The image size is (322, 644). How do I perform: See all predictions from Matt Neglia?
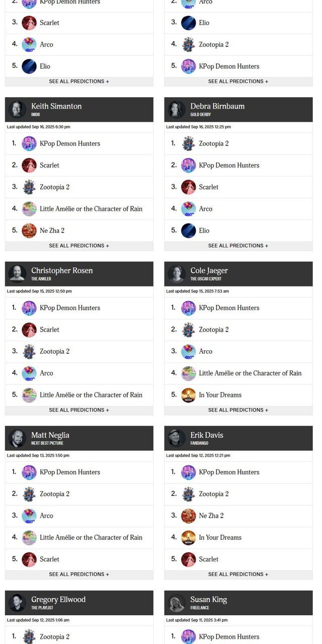[x=79, y=575]
